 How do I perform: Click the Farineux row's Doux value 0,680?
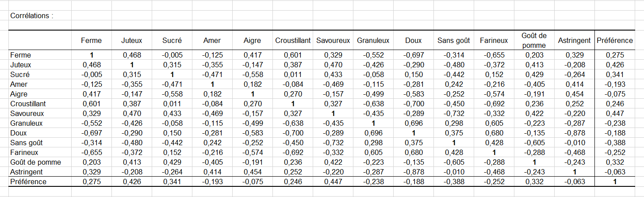point(413,152)
